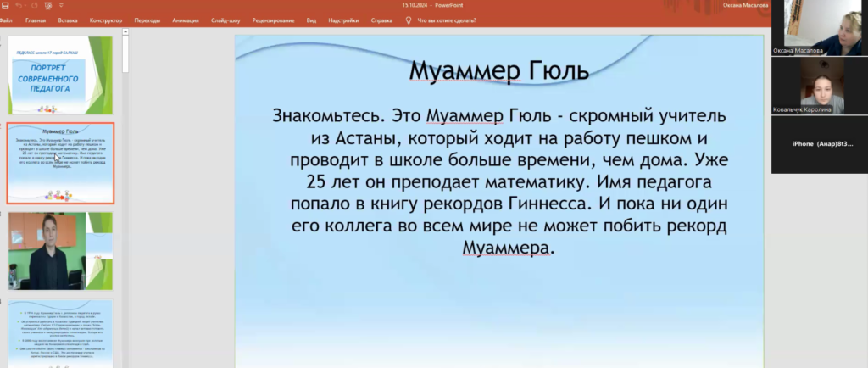Click the slide panel vertical scrollbar thumb
868x368 pixels.
125,53
